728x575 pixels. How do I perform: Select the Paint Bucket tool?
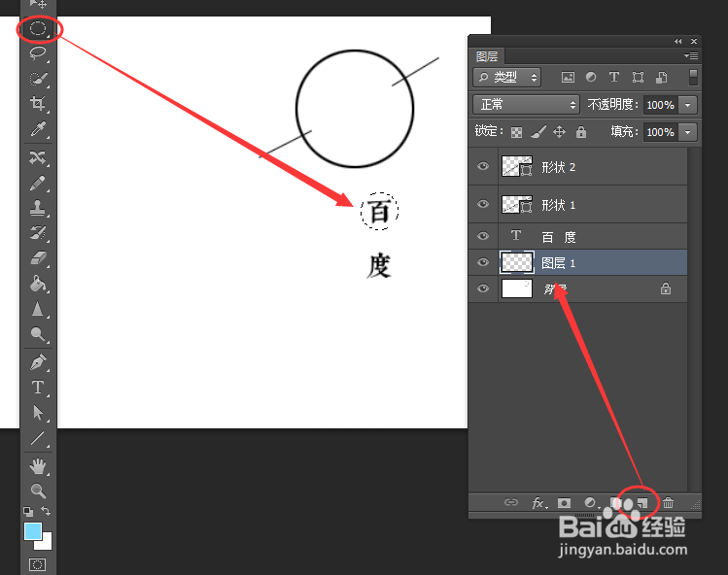click(x=38, y=283)
